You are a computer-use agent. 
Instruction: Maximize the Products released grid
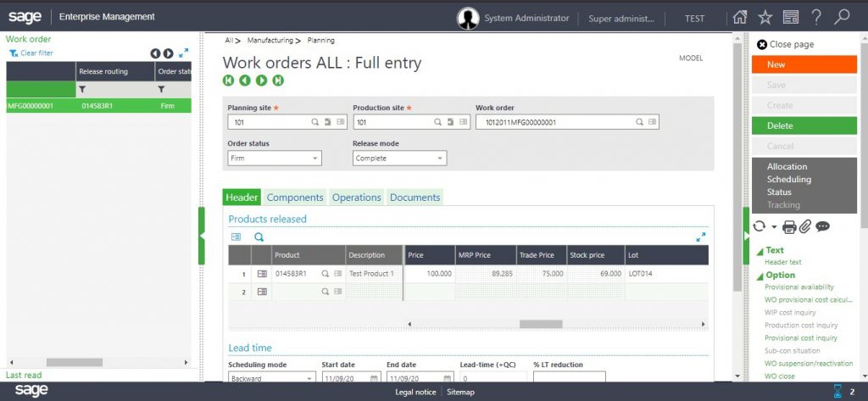701,237
